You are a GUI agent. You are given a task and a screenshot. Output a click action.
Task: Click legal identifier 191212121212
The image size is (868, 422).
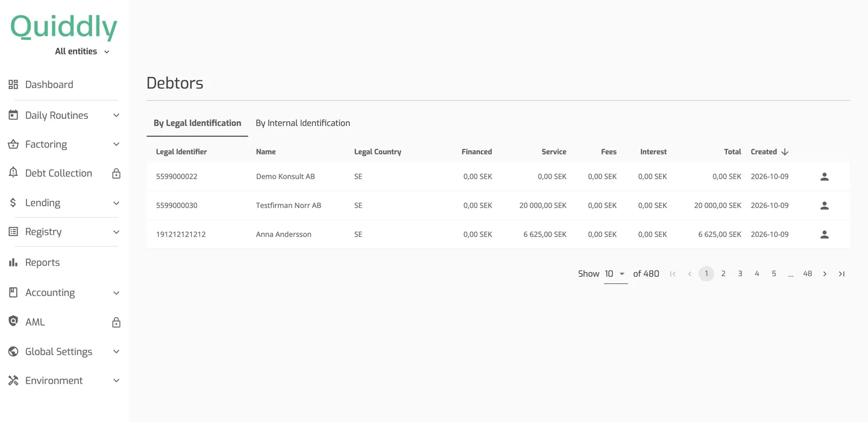181,235
